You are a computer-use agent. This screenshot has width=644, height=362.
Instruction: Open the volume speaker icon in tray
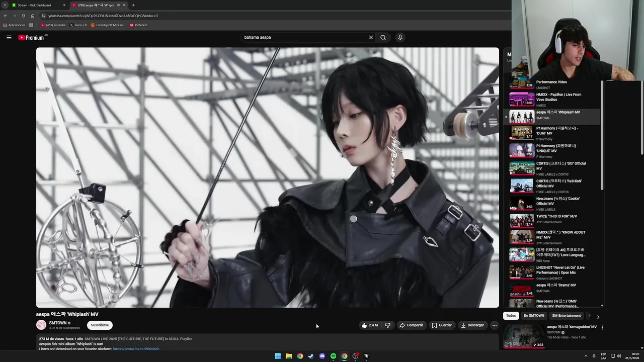click(x=618, y=356)
